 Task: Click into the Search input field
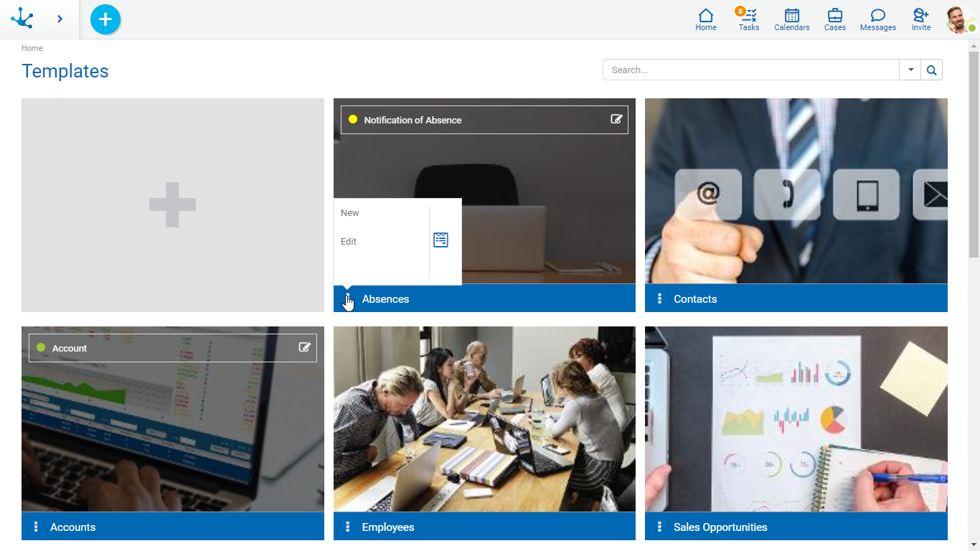pyautogui.click(x=750, y=70)
